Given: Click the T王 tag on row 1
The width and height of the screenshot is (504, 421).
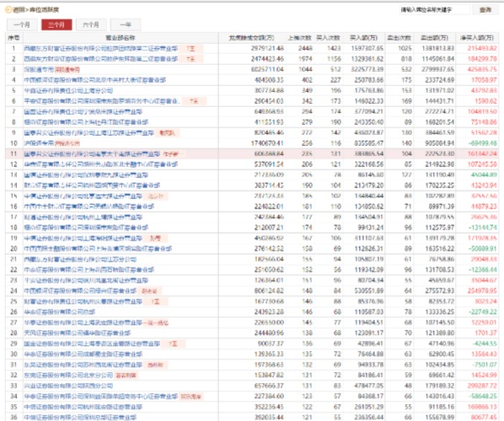Looking at the screenshot, I should click(191, 49).
